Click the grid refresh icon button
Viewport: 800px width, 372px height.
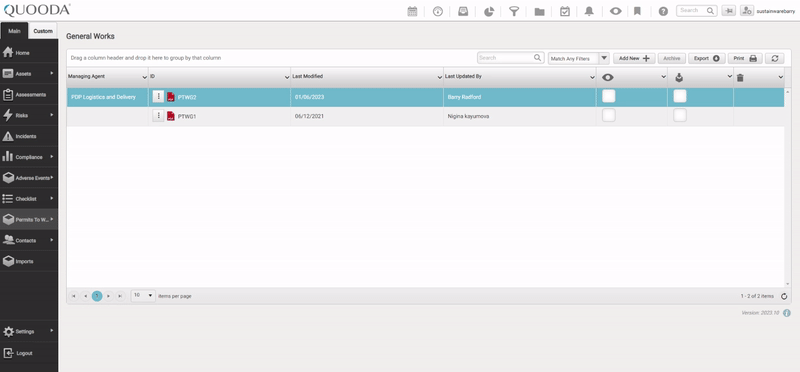coord(774,58)
